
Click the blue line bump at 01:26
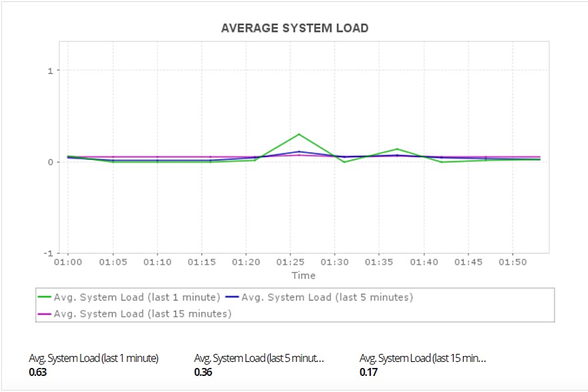(x=299, y=151)
